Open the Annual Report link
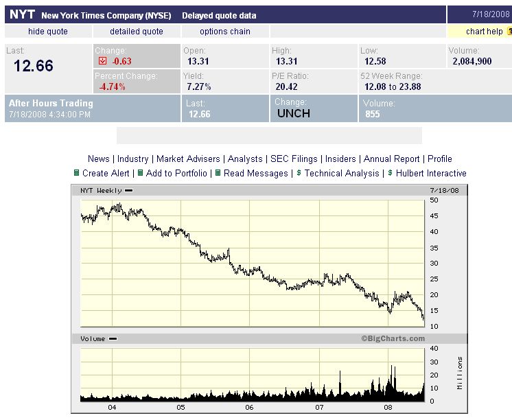The height and width of the screenshot is (420, 512). click(391, 159)
